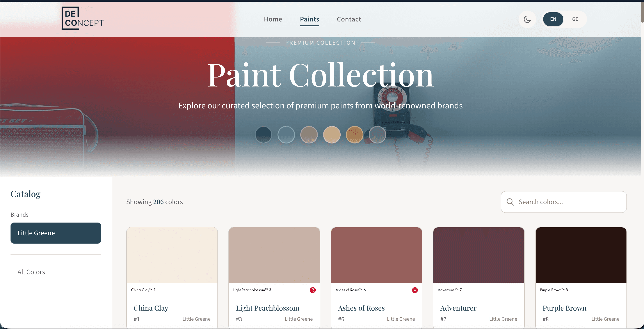Select the taupe hero color circle
The image size is (644, 329).
309,135
